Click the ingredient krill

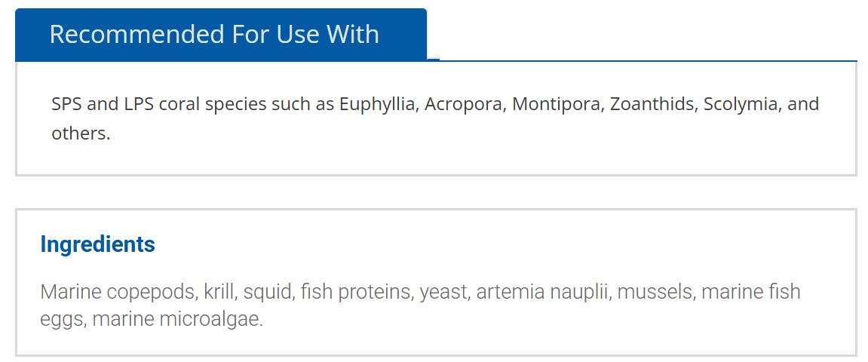(219, 292)
